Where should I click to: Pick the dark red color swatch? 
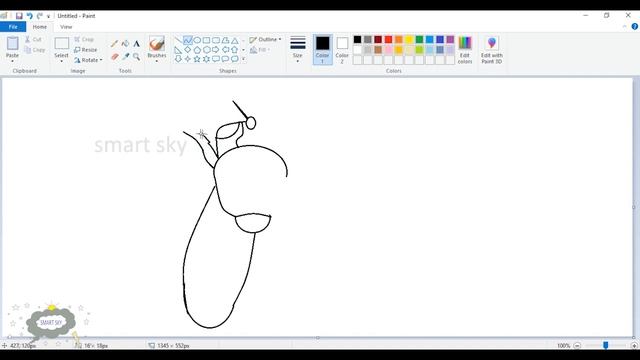coord(378,40)
